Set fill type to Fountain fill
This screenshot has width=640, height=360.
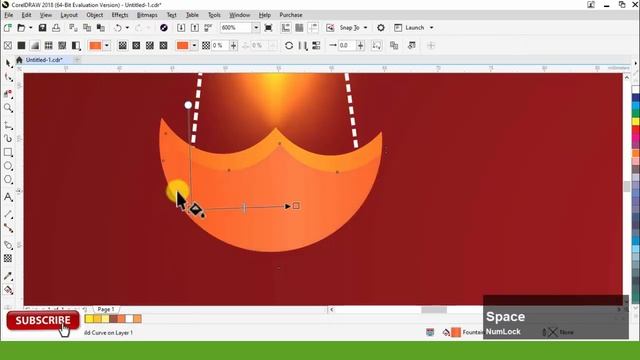[35, 45]
